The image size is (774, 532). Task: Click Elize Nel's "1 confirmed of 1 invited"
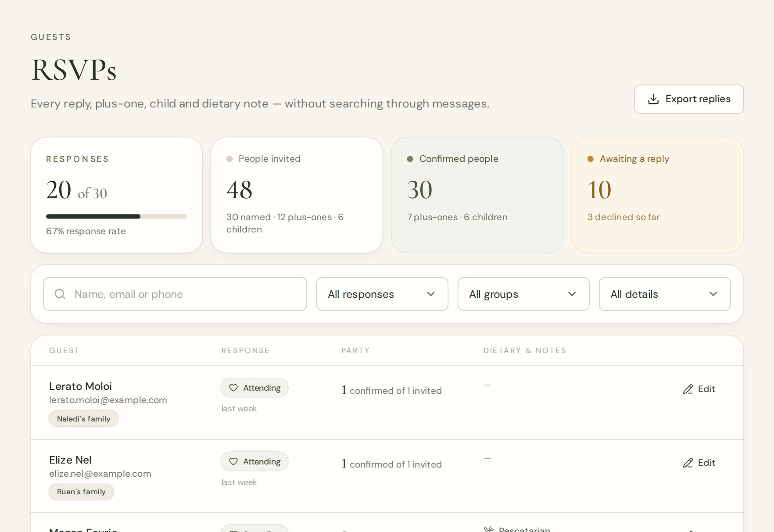(392, 464)
